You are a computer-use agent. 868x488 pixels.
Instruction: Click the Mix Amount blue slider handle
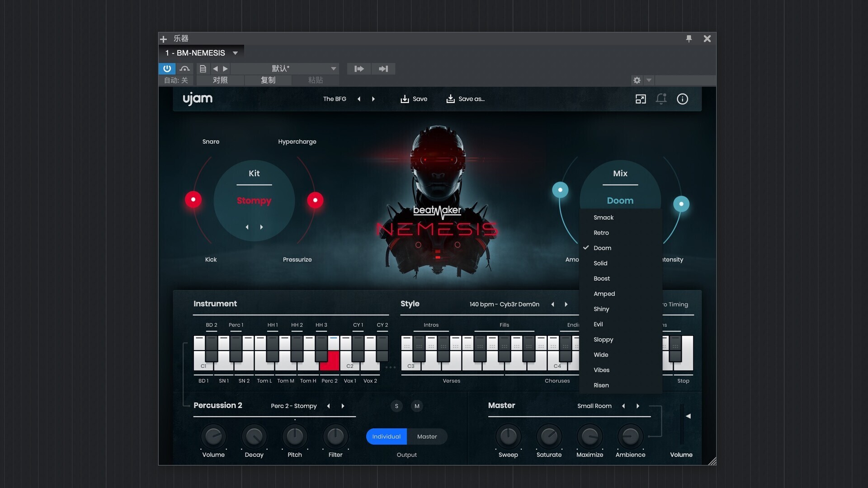pyautogui.click(x=560, y=190)
